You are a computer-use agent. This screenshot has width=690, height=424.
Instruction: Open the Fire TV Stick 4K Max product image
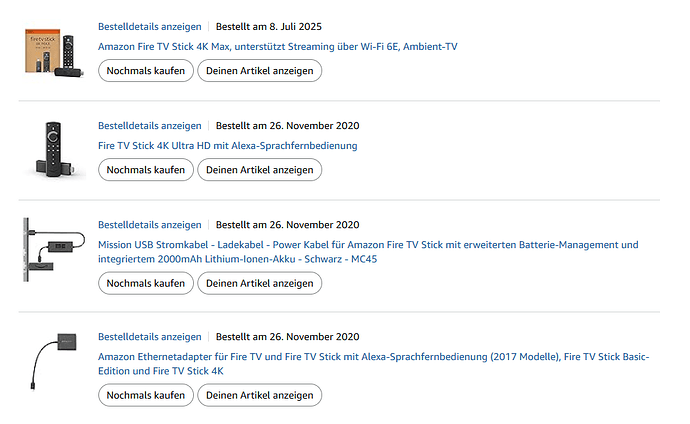coord(52,50)
